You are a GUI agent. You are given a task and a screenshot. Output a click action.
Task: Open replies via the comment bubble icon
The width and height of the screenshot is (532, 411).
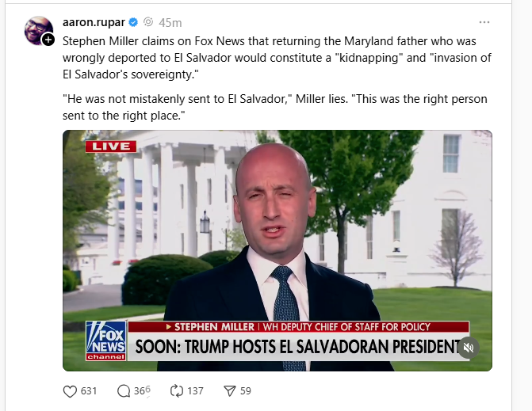124,391
